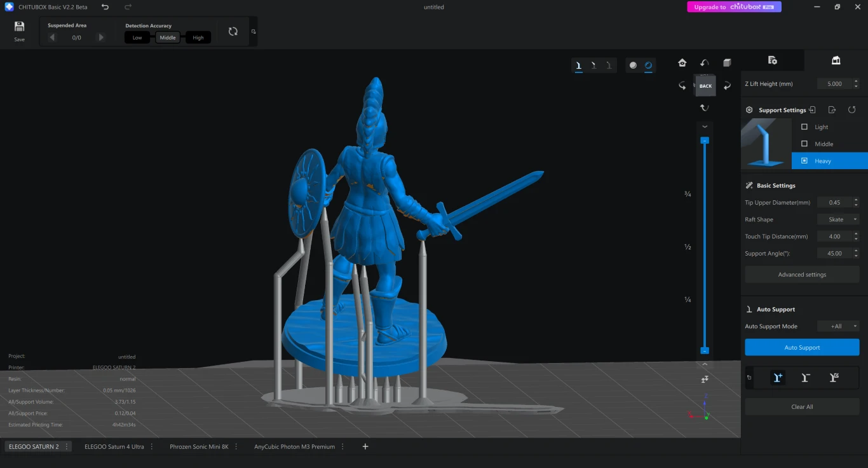
Task: Click the Tip Upper Diameter stepper arrows
Action: (x=856, y=202)
